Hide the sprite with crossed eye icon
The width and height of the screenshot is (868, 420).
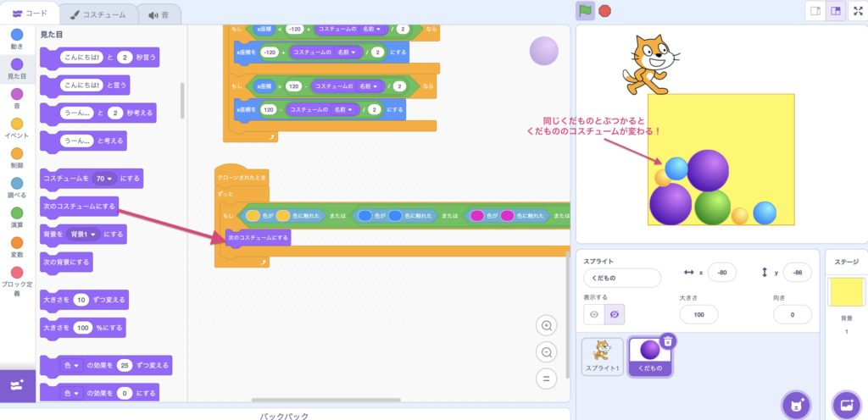(615, 314)
